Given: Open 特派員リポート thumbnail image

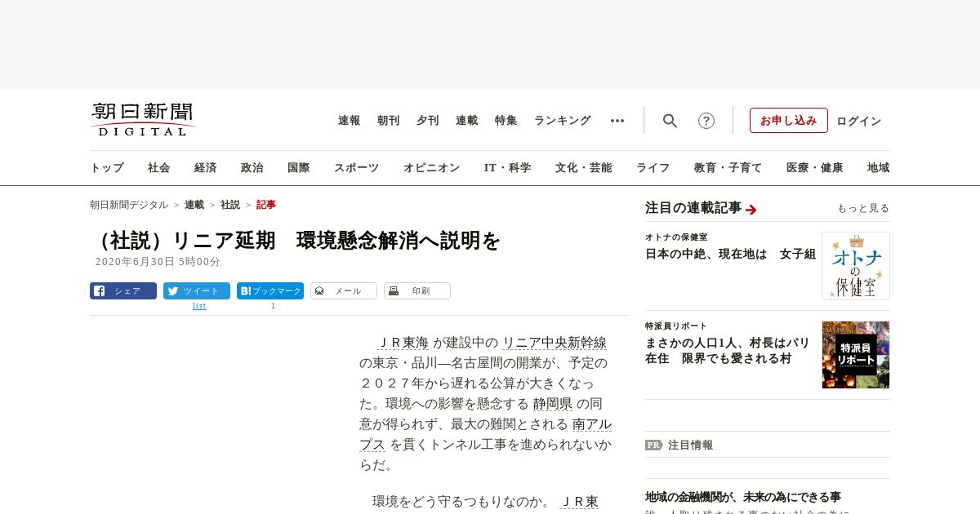Looking at the screenshot, I should (856, 355).
